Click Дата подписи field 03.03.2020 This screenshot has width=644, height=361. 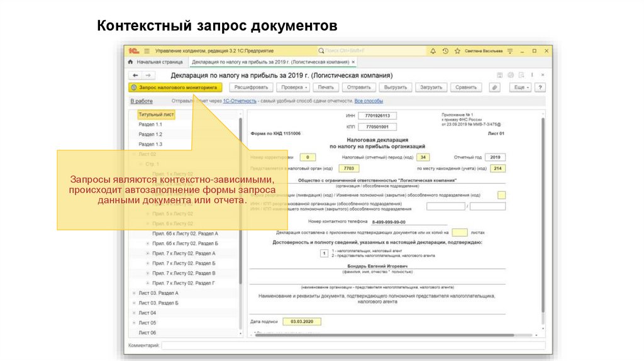[302, 321]
